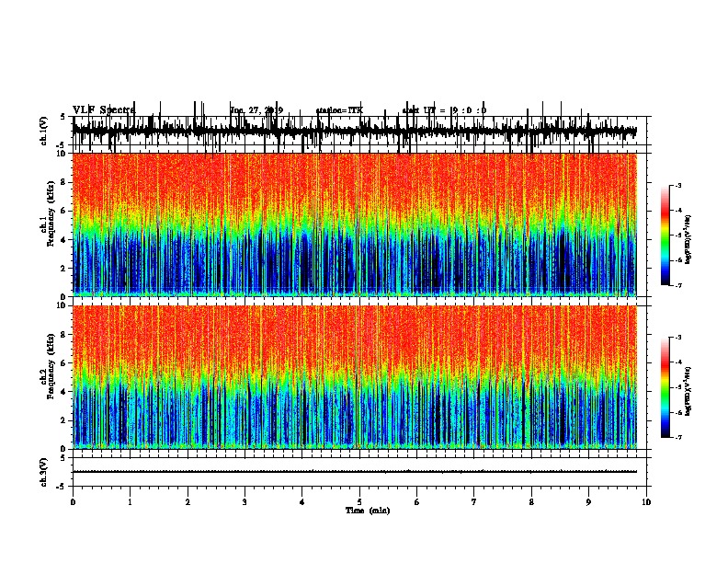
Task: Click time axis tick label '3'
Action: click(245, 502)
